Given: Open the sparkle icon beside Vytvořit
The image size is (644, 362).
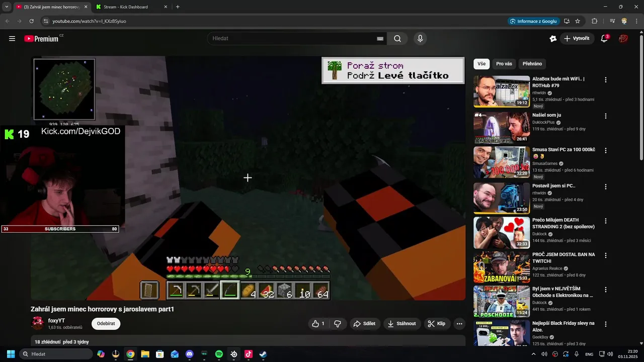Looking at the screenshot, I should [553, 39].
